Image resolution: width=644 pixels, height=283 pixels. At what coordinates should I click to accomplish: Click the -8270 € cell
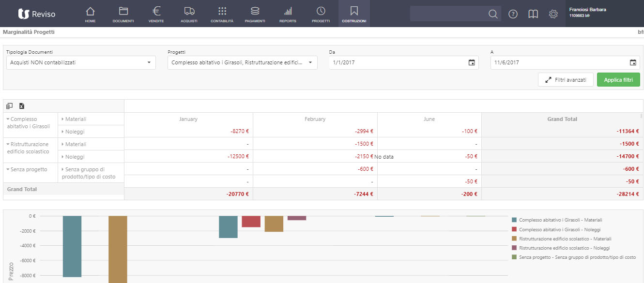188,131
